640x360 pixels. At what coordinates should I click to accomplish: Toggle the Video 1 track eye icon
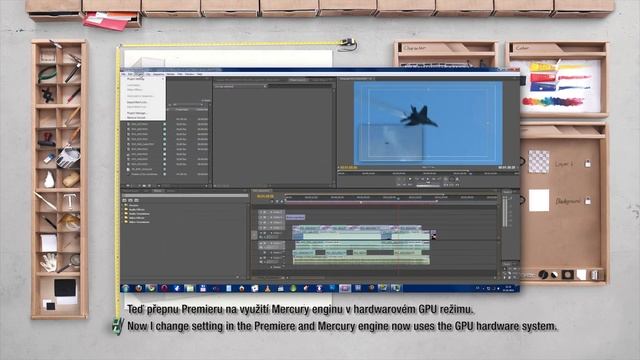261,233
